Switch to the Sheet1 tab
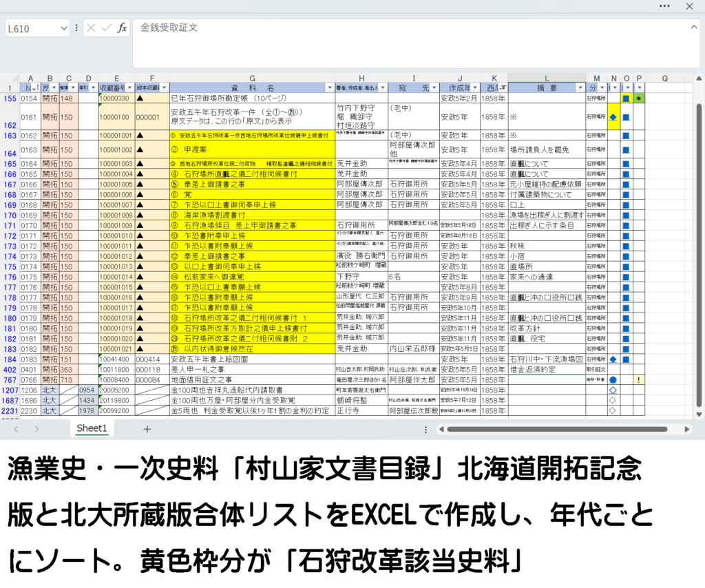Screen dimensions: 705x588 point(92,428)
